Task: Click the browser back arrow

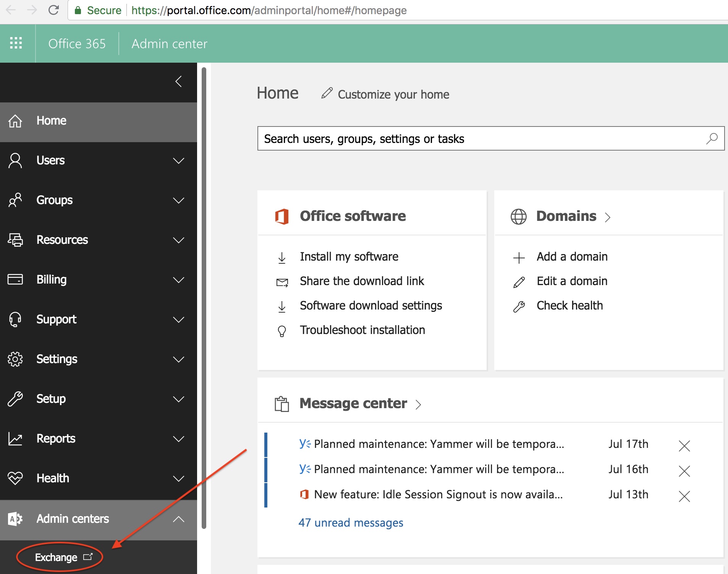Action: [x=11, y=10]
